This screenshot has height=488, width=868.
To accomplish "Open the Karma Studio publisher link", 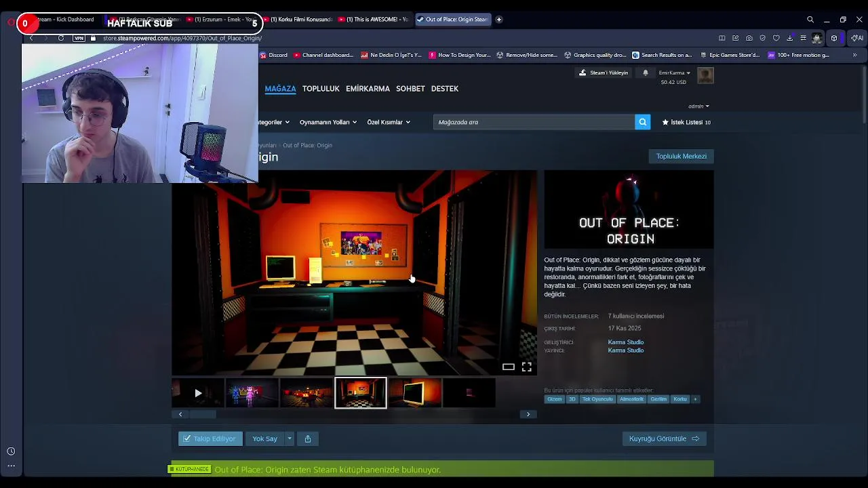I will coord(625,350).
